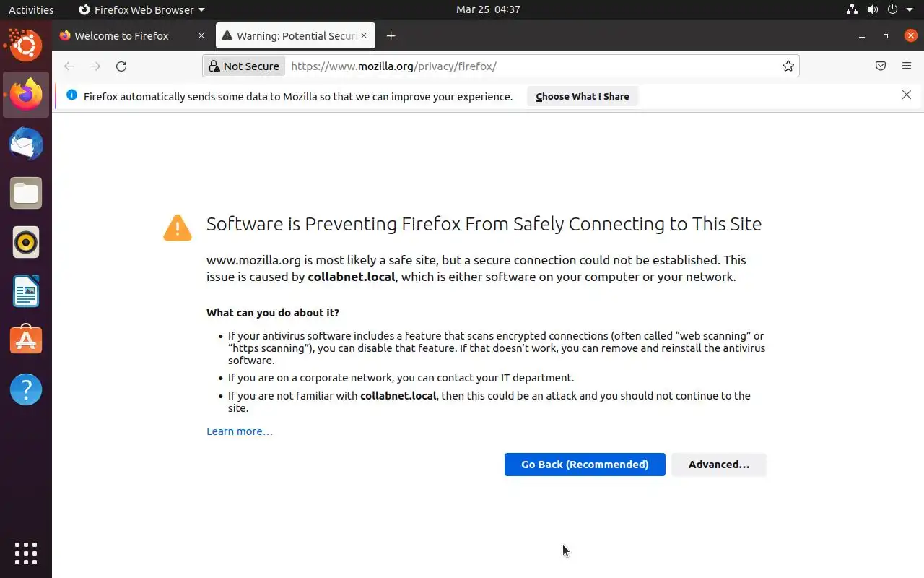Open the system status menu arrow

pyautogui.click(x=911, y=9)
